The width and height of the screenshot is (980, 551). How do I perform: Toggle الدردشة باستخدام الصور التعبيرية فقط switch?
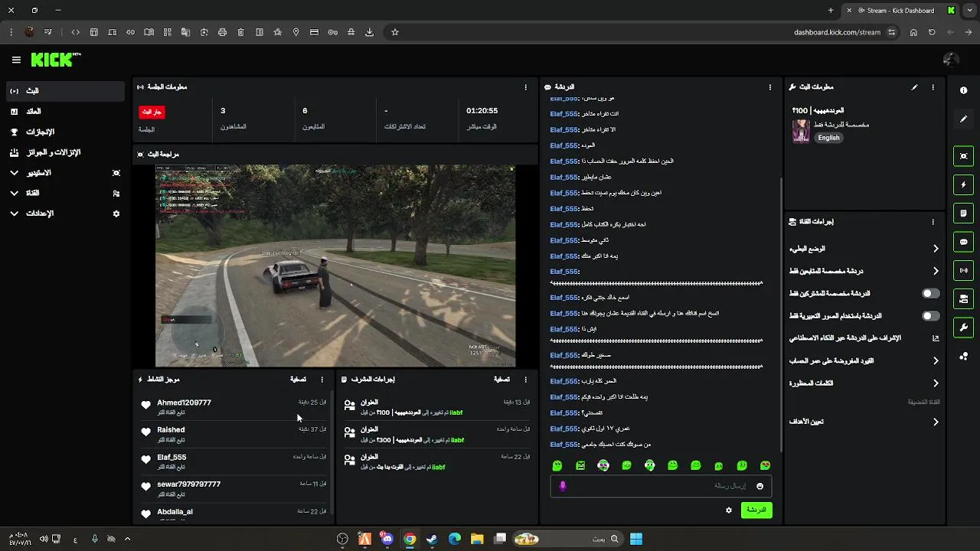[930, 315]
